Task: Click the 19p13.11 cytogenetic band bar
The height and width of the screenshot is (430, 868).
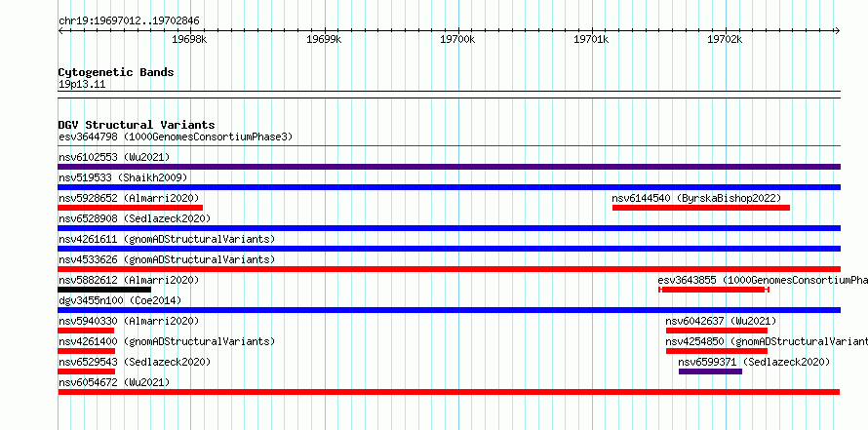Action: pyautogui.click(x=449, y=95)
